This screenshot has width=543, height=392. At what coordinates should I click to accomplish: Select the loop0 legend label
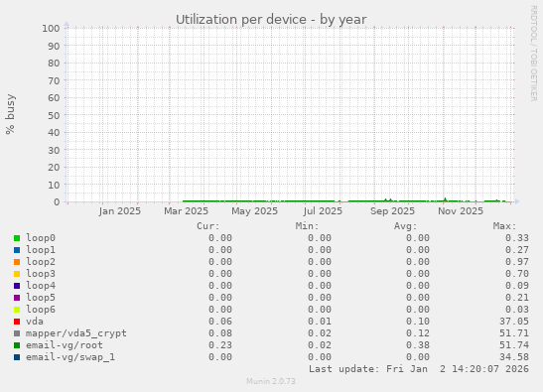pos(41,238)
